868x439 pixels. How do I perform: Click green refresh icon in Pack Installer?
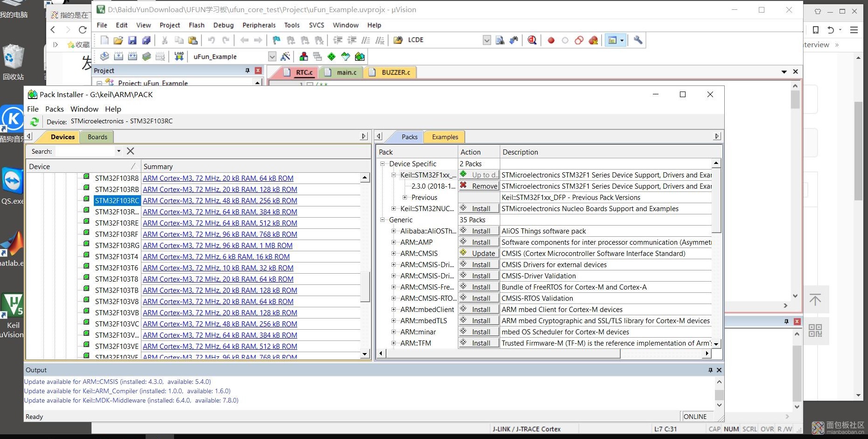pos(35,121)
